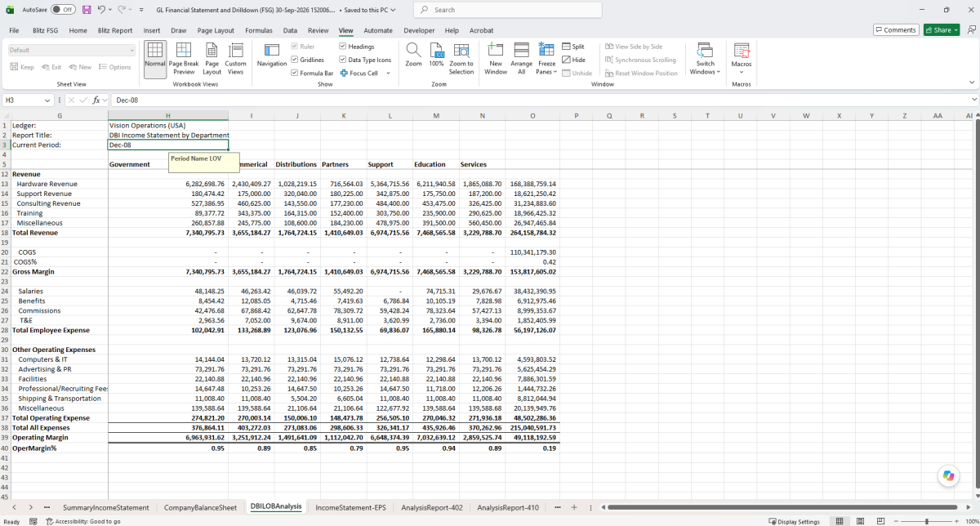Open the Zoom dialog from ribbon
Screen dimensions: 980x526
click(414, 55)
